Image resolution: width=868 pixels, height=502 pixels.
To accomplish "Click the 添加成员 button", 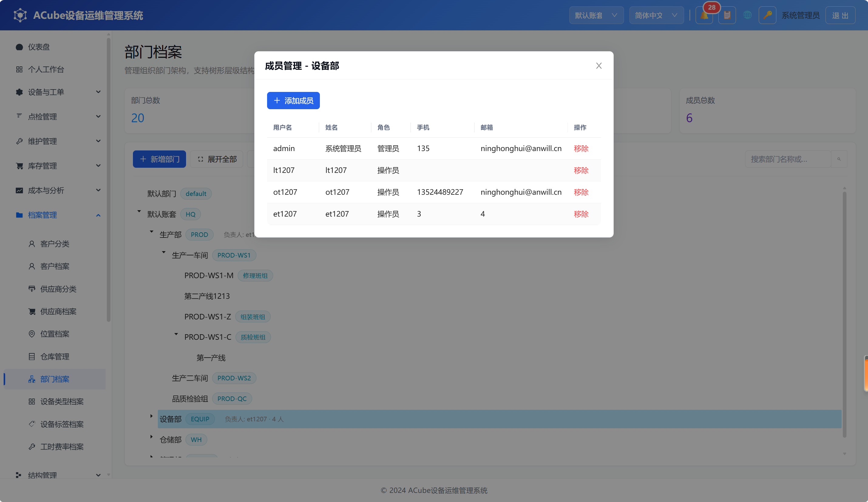I will [293, 100].
